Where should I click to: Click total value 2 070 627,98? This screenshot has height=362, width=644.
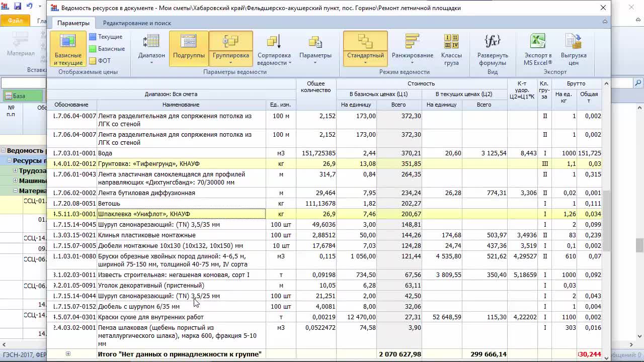[x=400, y=354]
